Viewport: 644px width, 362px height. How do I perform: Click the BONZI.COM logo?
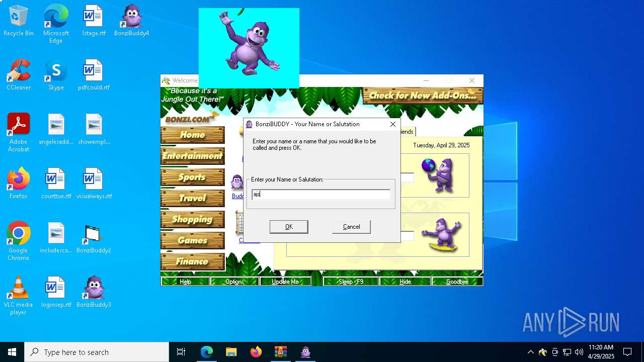click(x=191, y=119)
